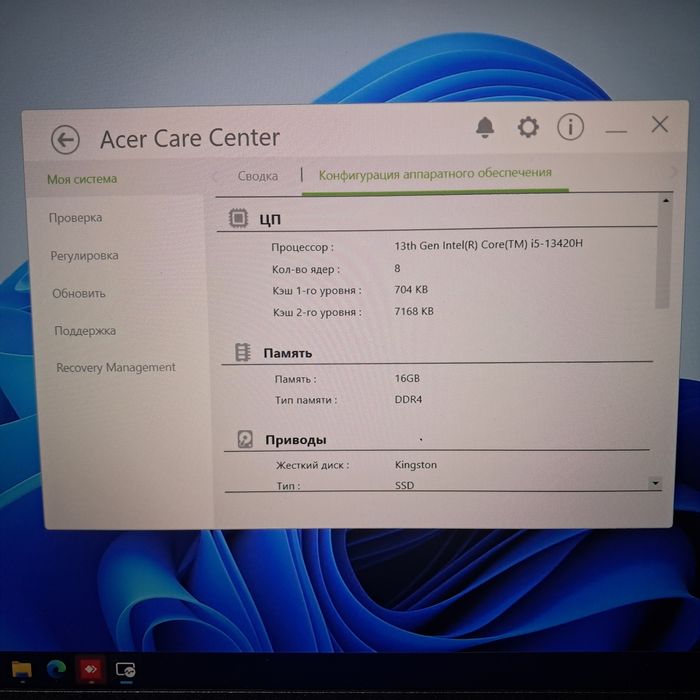Click the processor name i5-13420H
Screen dimensions: 700x700
[488, 245]
